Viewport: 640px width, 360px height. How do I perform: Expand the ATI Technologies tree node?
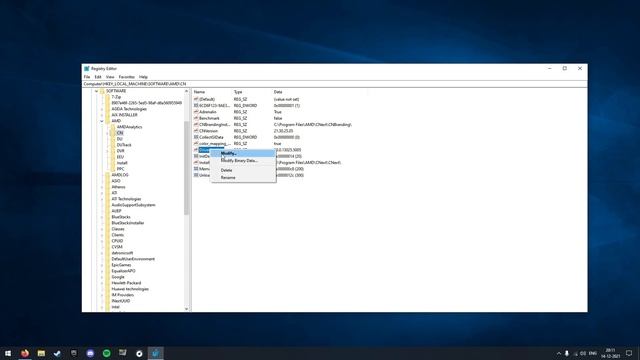102,199
